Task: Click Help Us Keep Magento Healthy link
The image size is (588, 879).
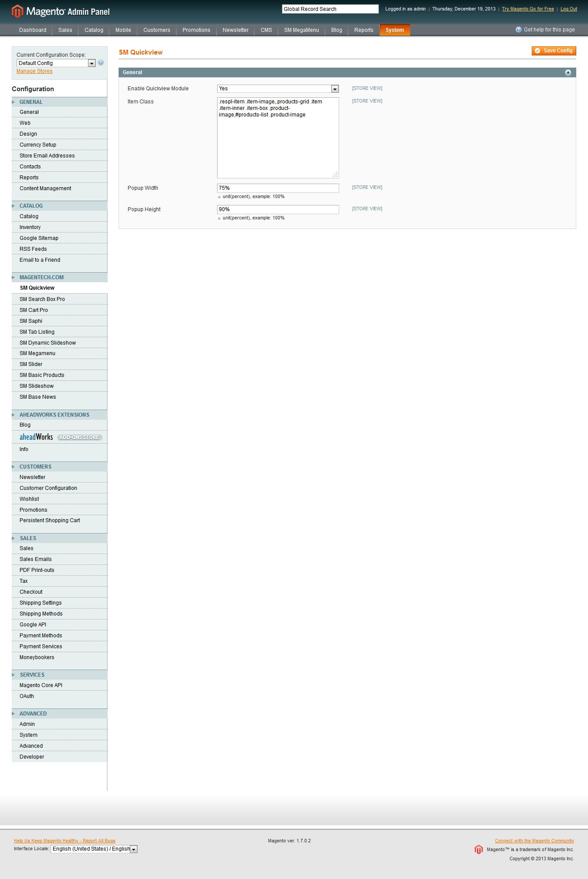Action: pos(65,841)
